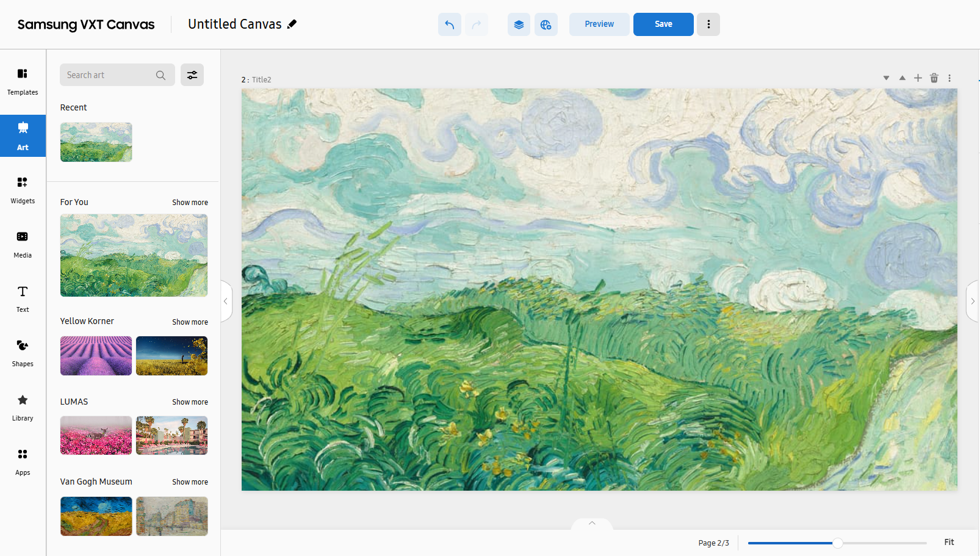The image size is (980, 556).
Task: Delete the current page with trash icon
Action: (x=934, y=78)
